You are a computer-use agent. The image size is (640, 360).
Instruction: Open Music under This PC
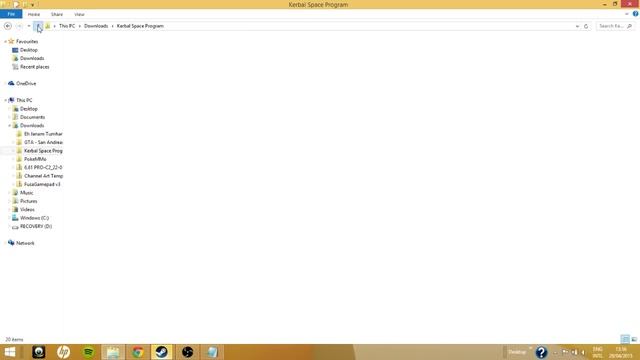27,193
